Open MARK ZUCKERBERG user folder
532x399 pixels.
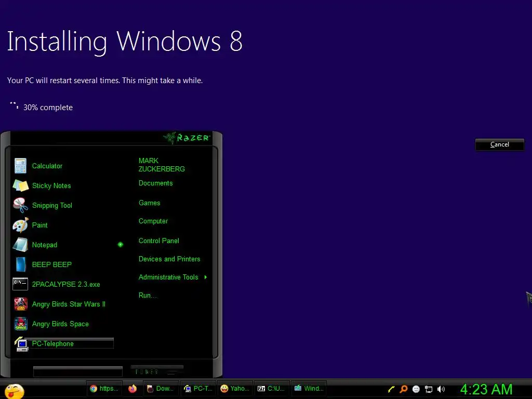(x=162, y=165)
